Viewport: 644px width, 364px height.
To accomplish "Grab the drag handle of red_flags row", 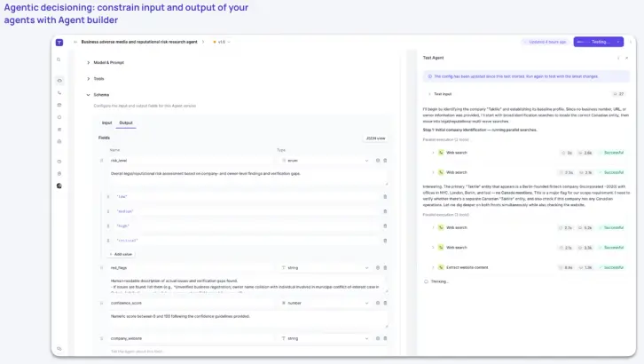I will pyautogui.click(x=101, y=268).
